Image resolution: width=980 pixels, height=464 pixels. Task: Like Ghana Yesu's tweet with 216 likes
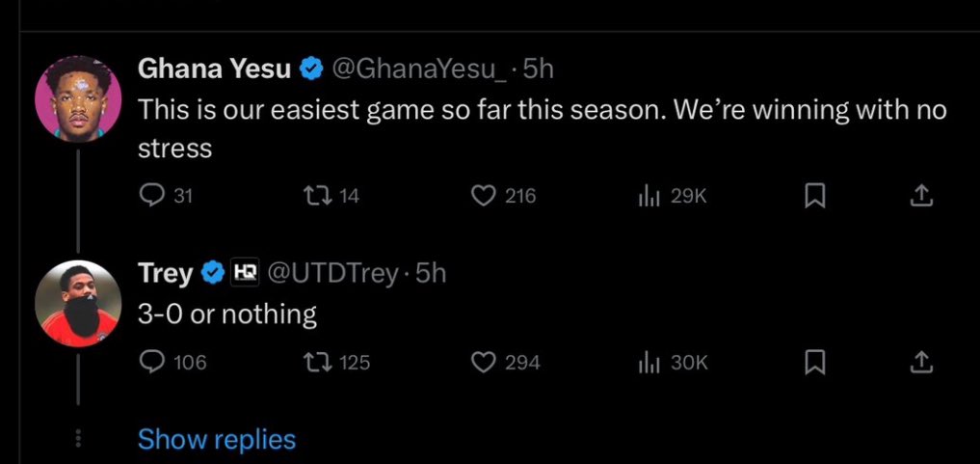[x=502, y=197]
